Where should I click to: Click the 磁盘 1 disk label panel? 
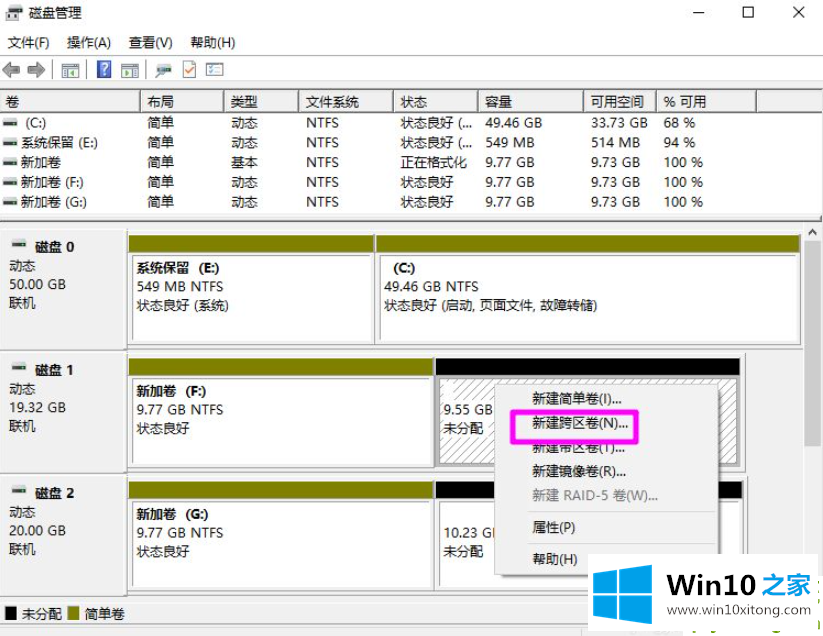(x=63, y=412)
